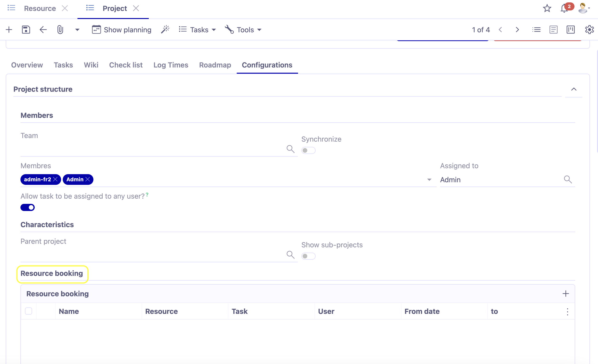
Task: Enable the Synchronize toggle
Action: [309, 150]
